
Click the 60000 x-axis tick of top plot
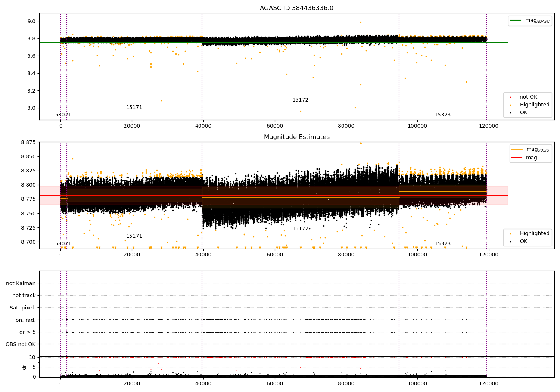[275, 126]
